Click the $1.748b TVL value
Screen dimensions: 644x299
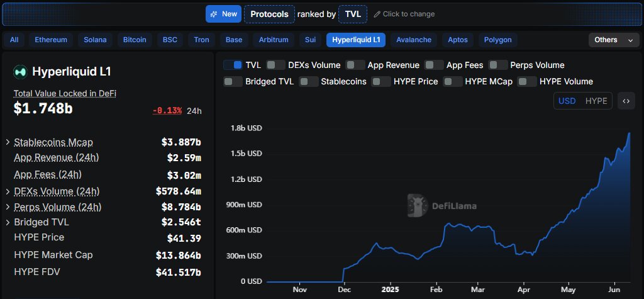(x=43, y=108)
